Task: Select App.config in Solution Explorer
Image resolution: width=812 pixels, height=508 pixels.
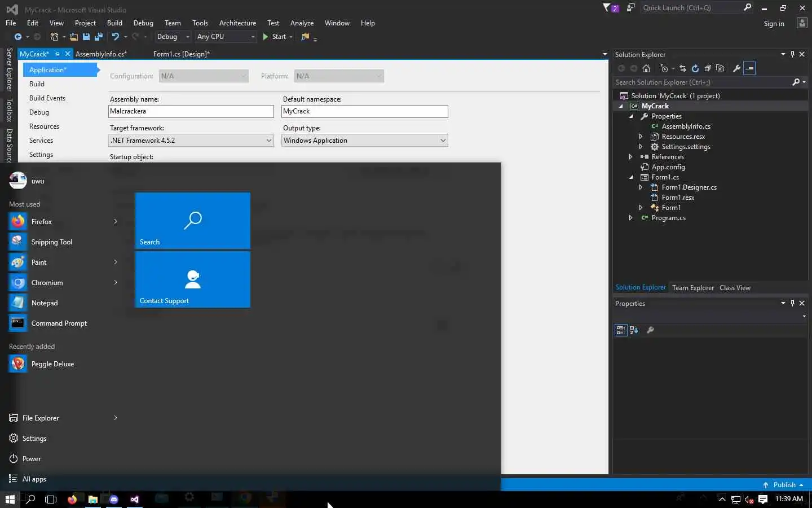Action: click(668, 167)
